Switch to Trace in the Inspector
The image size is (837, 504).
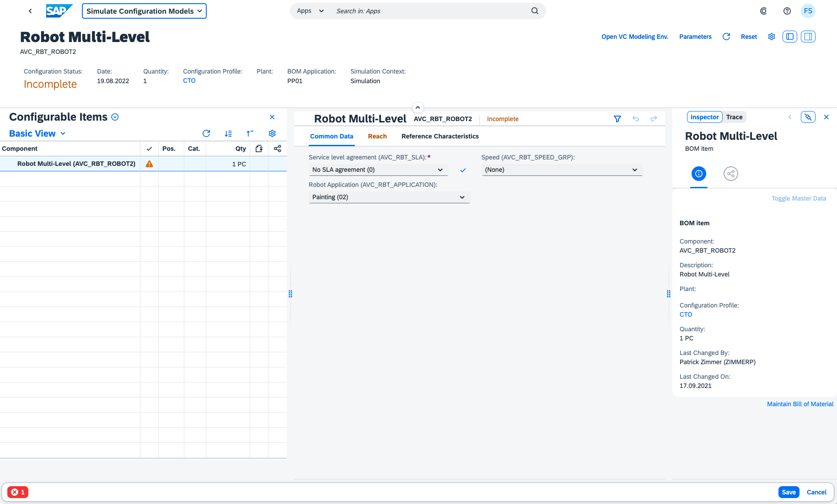[734, 117]
